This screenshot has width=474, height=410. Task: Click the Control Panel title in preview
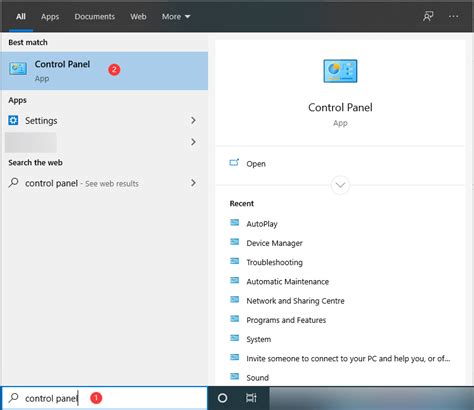pyautogui.click(x=340, y=107)
